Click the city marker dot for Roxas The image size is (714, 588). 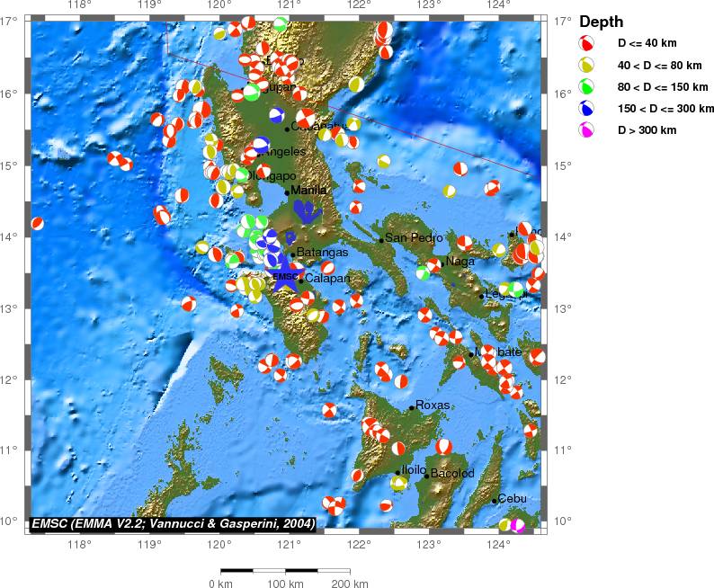(412, 407)
